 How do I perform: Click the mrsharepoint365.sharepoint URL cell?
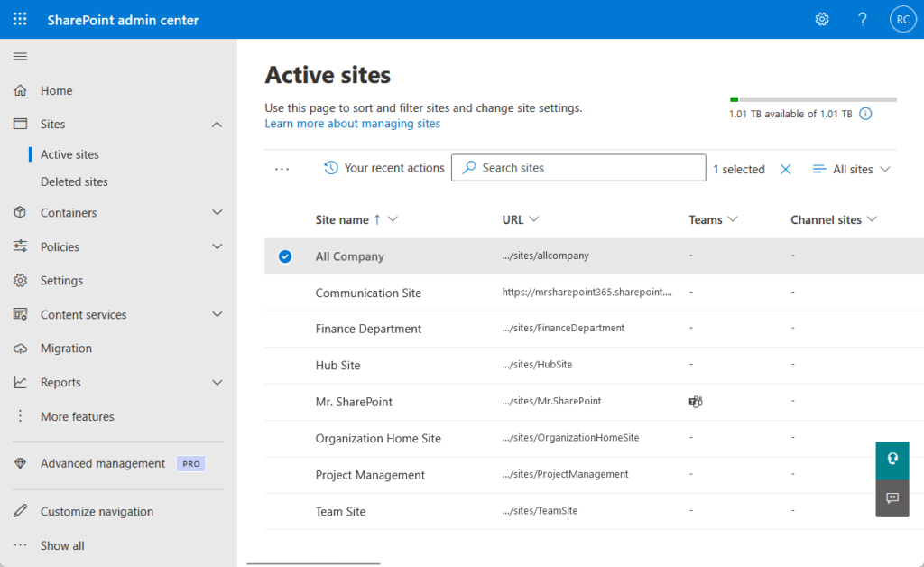pos(587,292)
